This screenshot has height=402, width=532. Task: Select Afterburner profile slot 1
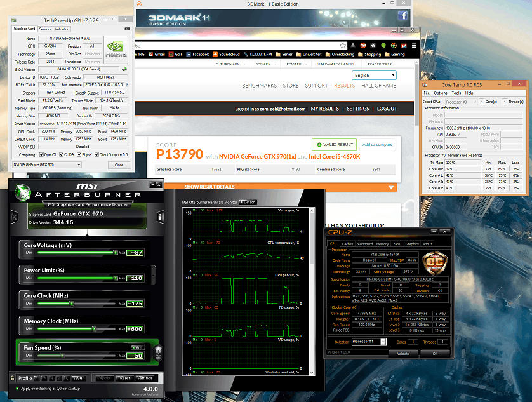[37, 379]
